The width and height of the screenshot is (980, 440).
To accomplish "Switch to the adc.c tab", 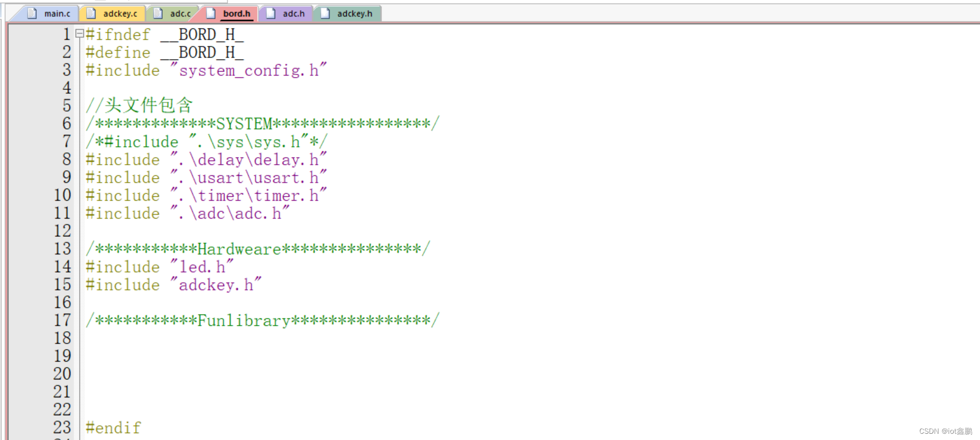I will point(173,13).
